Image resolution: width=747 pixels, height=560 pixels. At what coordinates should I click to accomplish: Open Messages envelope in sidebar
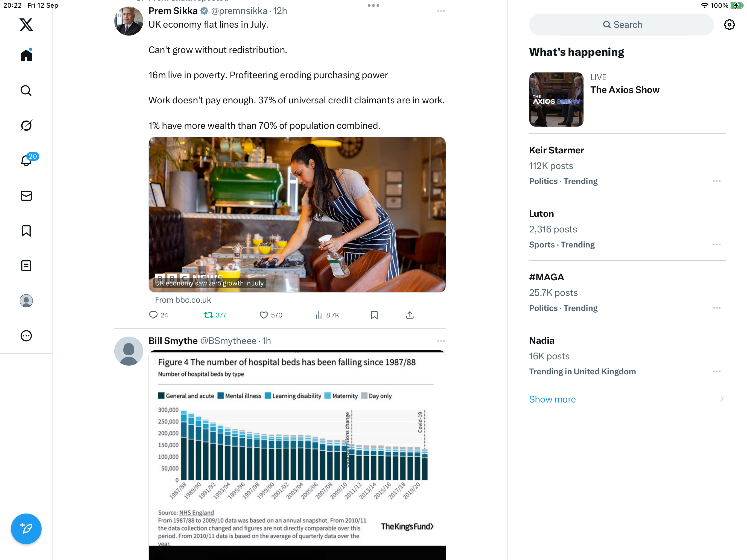coord(26,196)
